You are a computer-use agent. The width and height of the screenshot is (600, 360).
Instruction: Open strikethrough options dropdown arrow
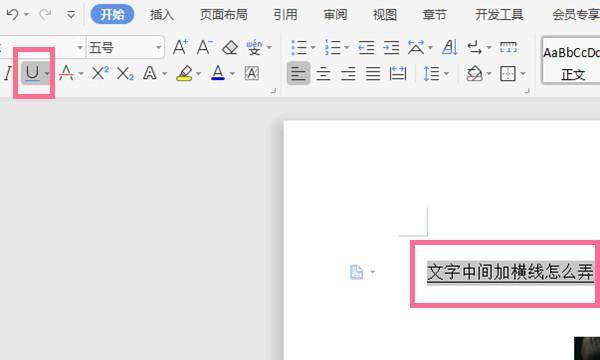(x=81, y=73)
